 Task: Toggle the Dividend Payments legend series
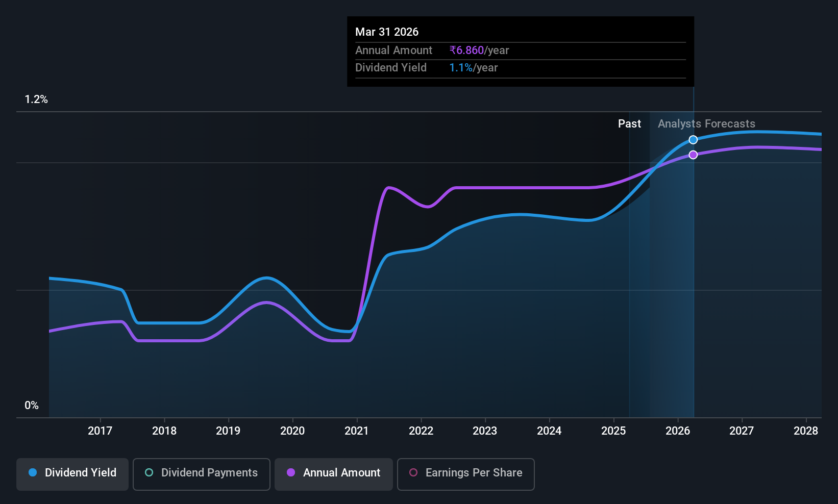(x=202, y=474)
